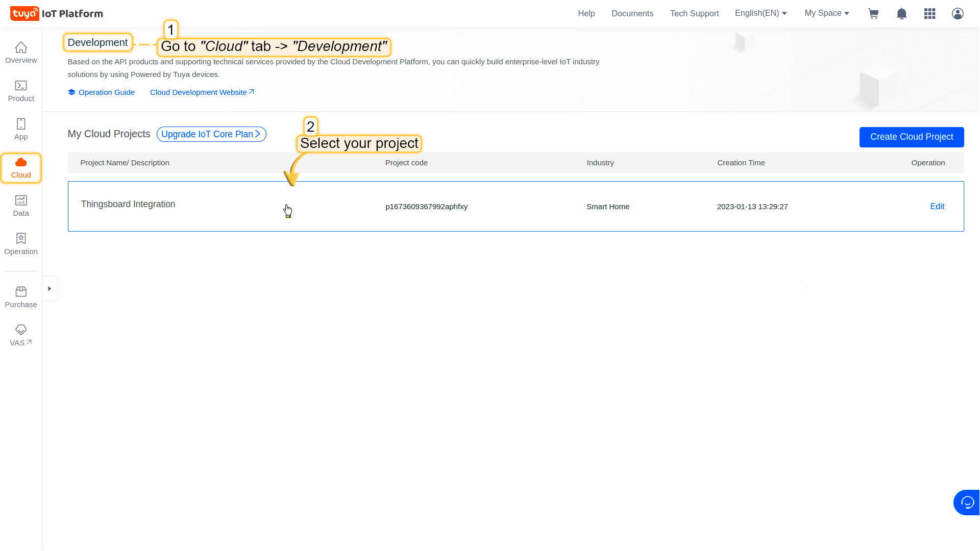Open the user account avatar icon
This screenshot has height=551, width=980.
click(958, 14)
